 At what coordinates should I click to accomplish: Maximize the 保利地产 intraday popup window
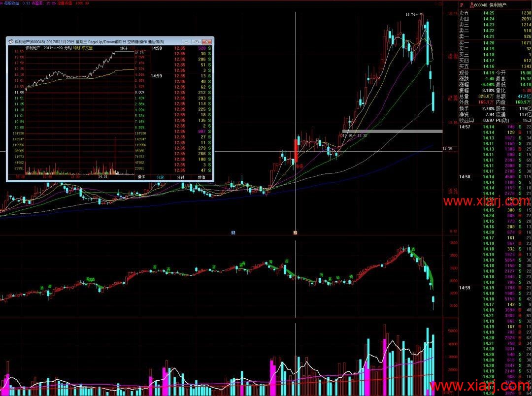197,42
